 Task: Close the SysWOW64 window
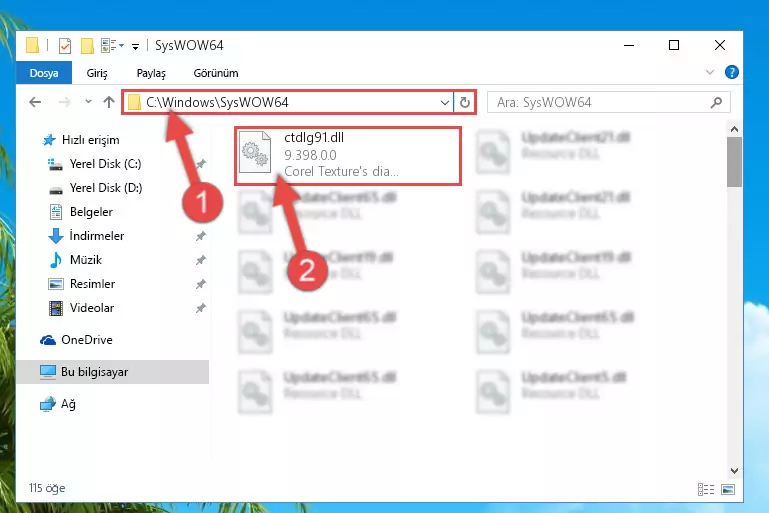click(719, 46)
